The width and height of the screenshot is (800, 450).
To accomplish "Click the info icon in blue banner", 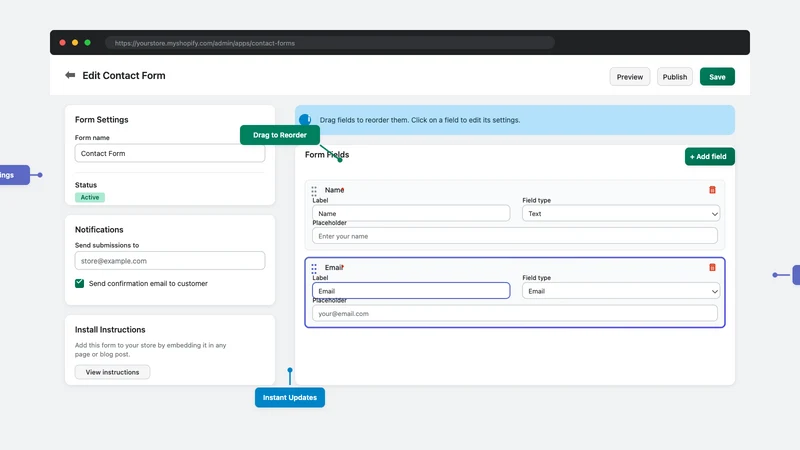I will point(305,119).
